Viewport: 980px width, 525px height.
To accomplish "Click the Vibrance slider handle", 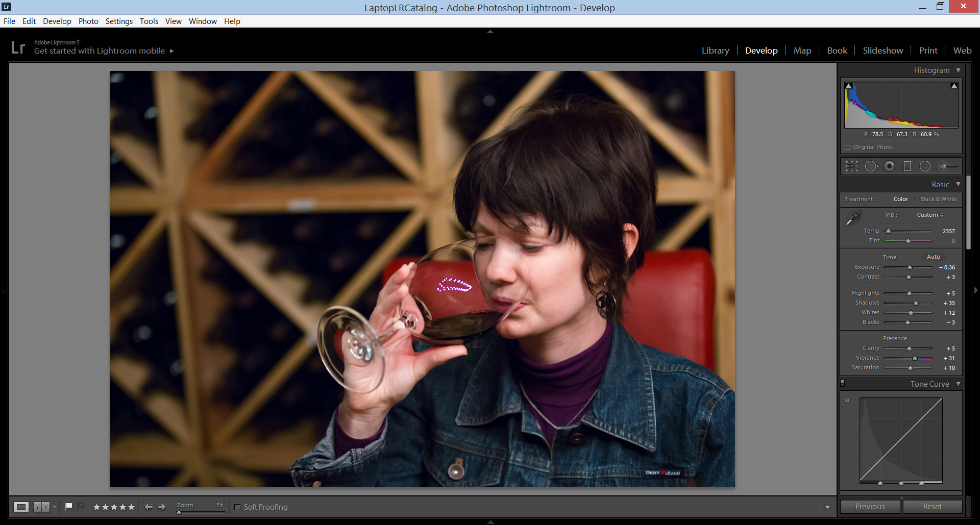I will pyautogui.click(x=915, y=358).
